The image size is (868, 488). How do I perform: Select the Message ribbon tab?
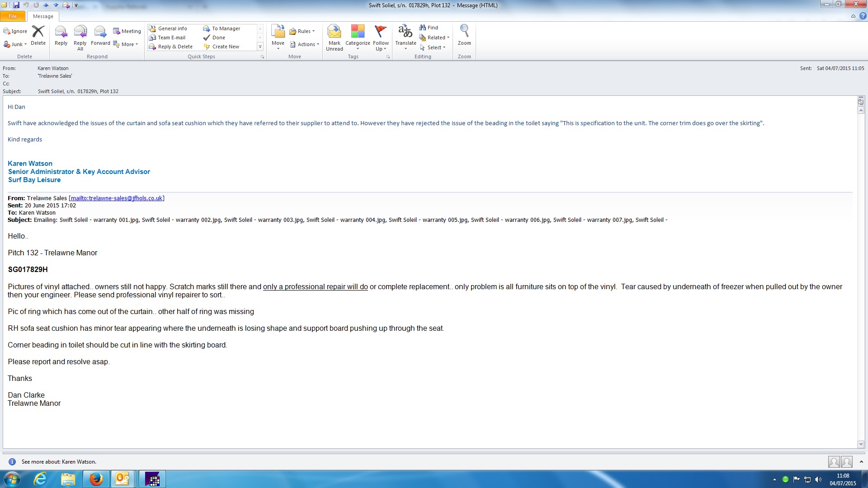click(43, 16)
